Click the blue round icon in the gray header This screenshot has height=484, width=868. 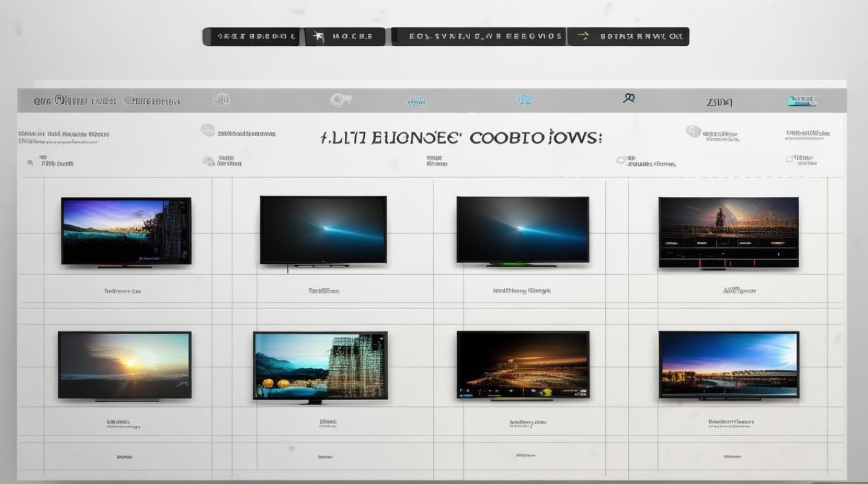524,99
